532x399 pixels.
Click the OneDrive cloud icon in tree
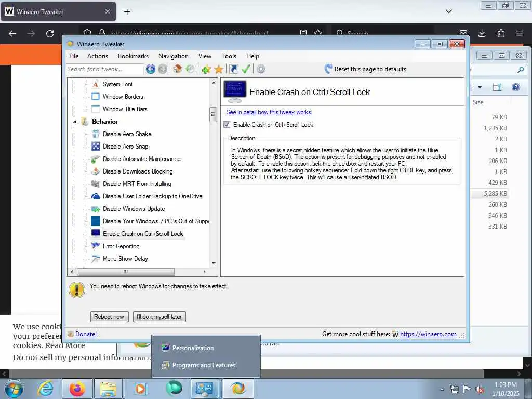[96, 196]
